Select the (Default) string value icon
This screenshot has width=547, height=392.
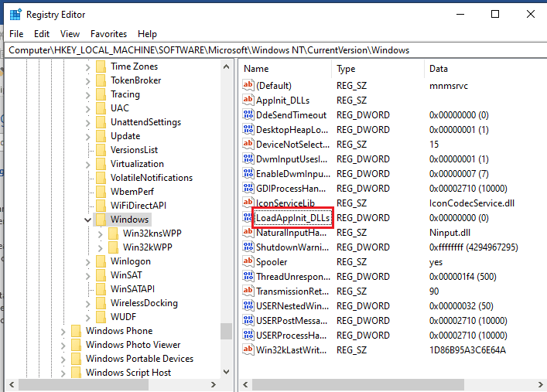coord(248,85)
